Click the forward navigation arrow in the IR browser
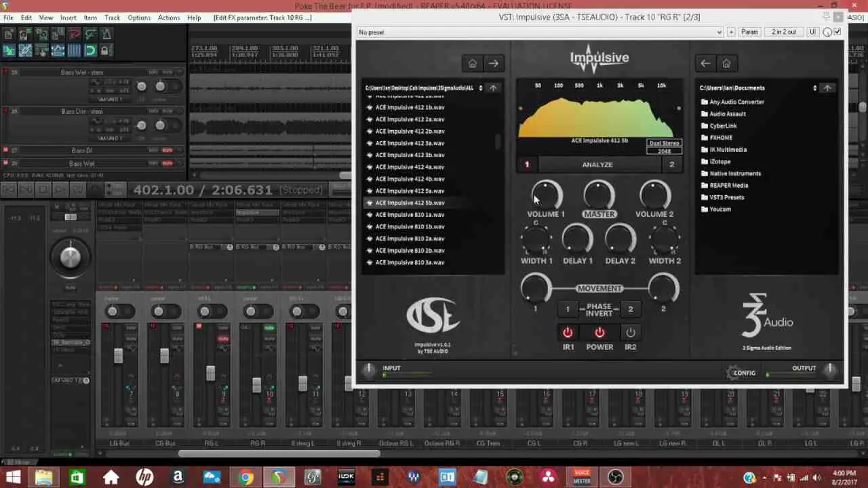The height and width of the screenshot is (488, 868). tap(493, 63)
